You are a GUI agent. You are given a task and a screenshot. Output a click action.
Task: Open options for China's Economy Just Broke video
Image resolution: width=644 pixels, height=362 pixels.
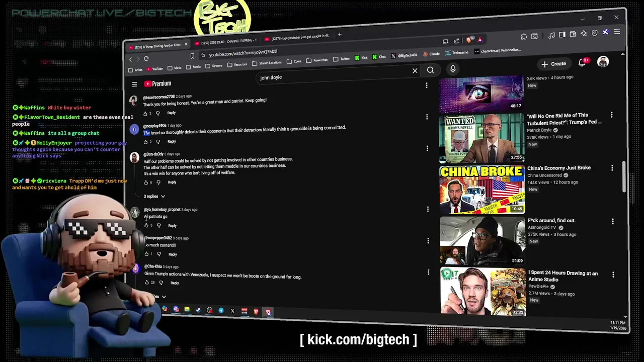(612, 168)
